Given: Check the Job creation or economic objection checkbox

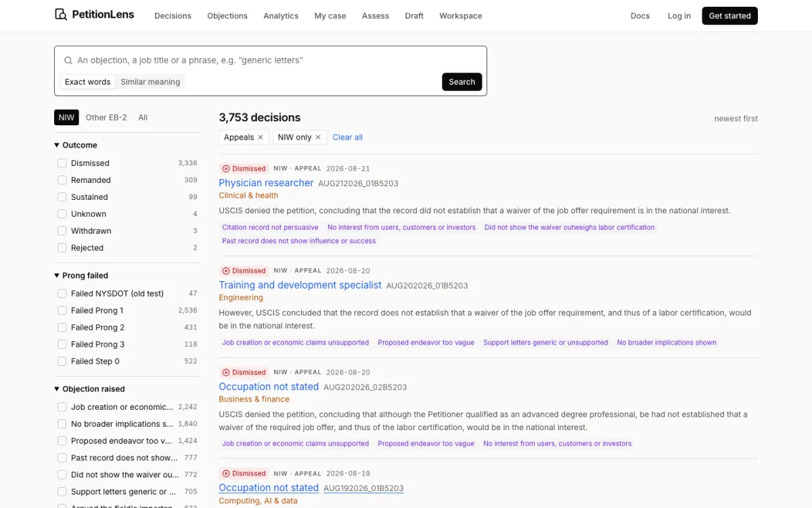Looking at the screenshot, I should 62,407.
